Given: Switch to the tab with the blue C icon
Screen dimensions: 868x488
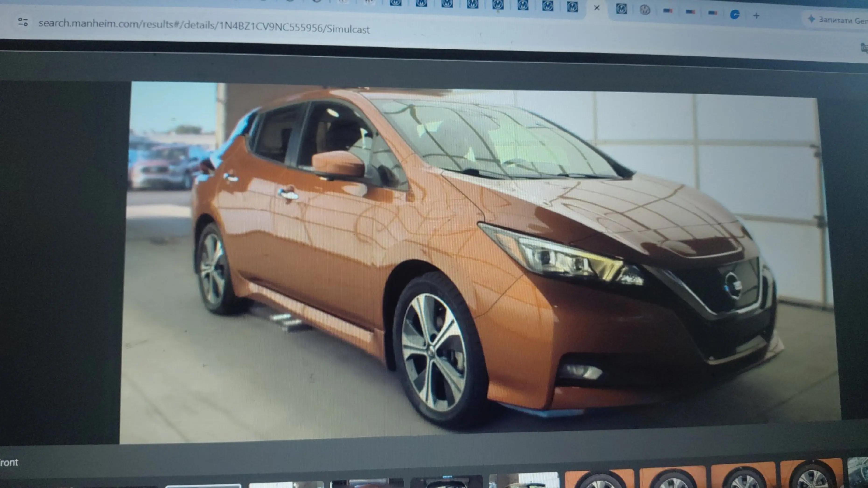Looking at the screenshot, I should click(735, 14).
